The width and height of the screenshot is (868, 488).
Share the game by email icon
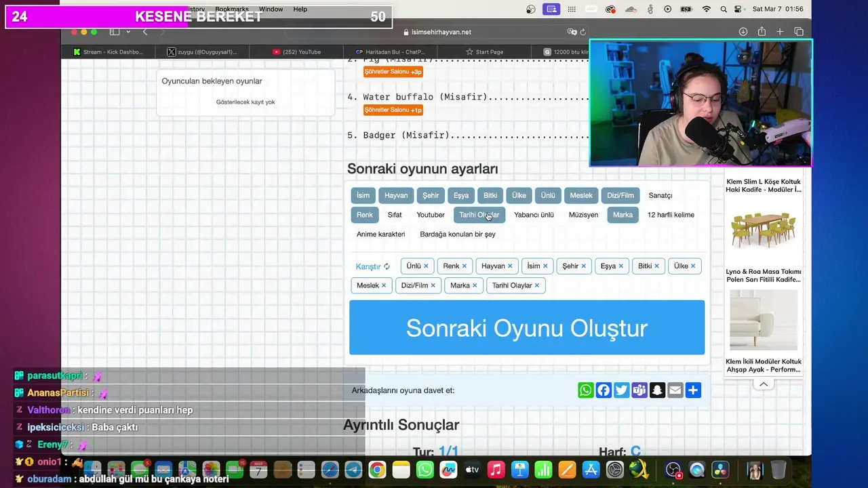675,390
